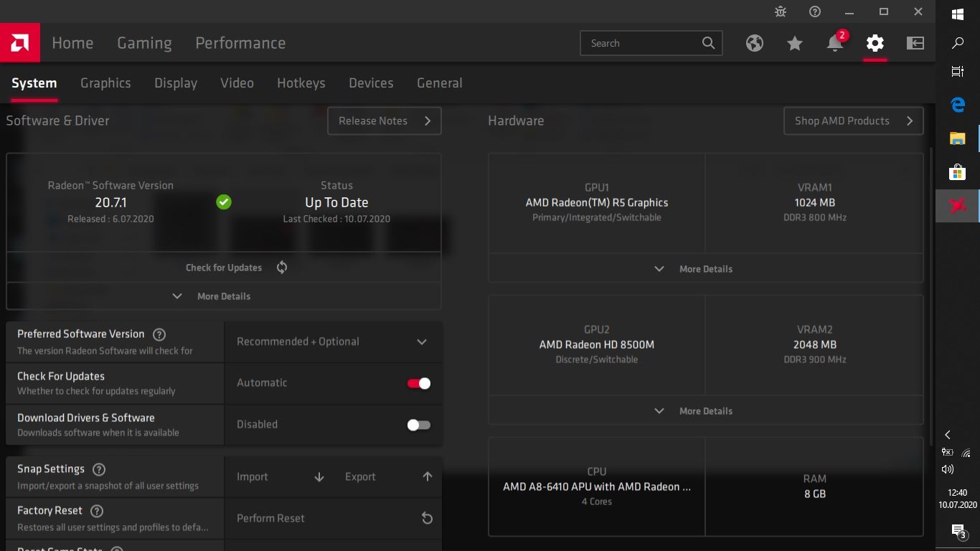This screenshot has width=980, height=551.
Task: Click the GPU2 name AMD Radeon HD 8500M
Action: click(x=597, y=344)
